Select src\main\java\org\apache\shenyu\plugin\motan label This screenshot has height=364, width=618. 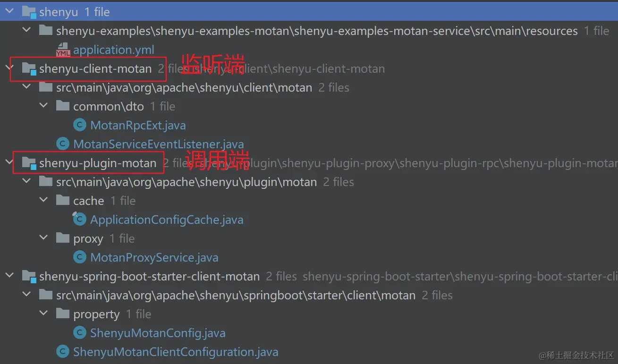click(186, 182)
